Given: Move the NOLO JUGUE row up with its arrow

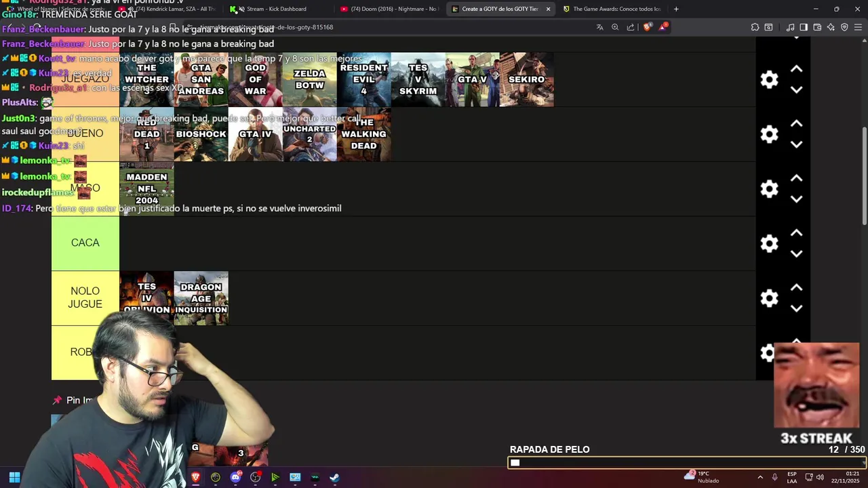Looking at the screenshot, I should pyautogui.click(x=797, y=288).
